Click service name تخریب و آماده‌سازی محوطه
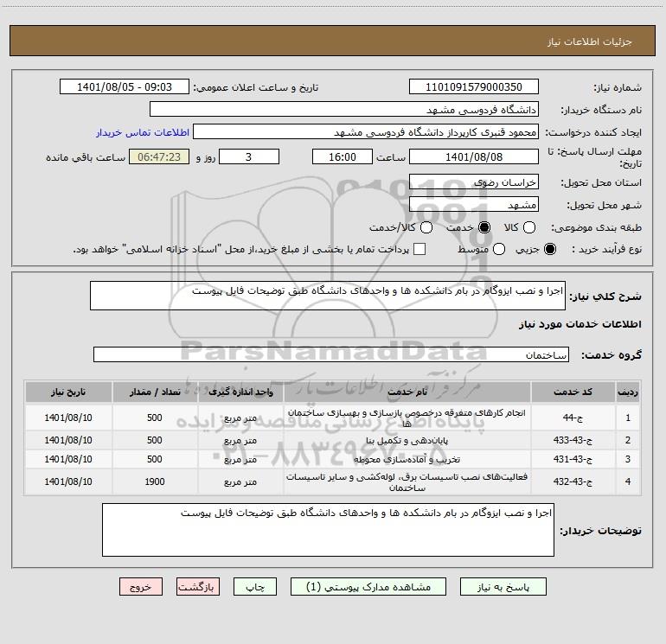The width and height of the screenshot is (666, 644). [407, 459]
